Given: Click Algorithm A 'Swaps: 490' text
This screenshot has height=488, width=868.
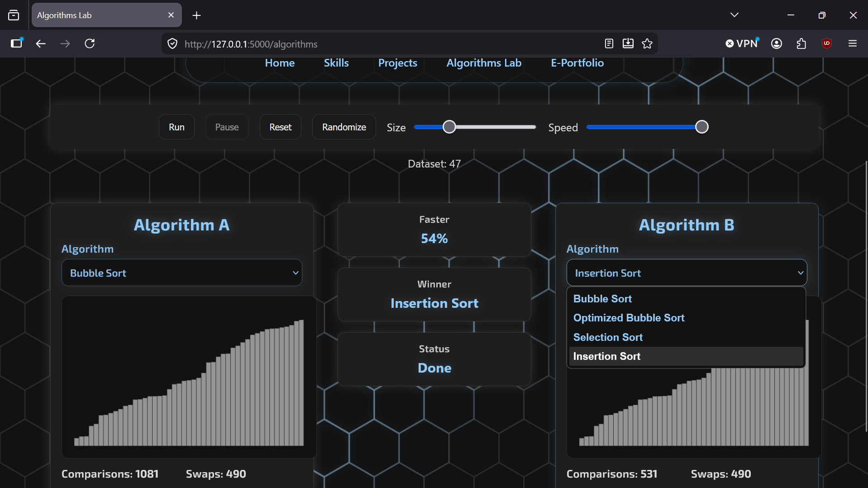Looking at the screenshot, I should click(216, 474).
